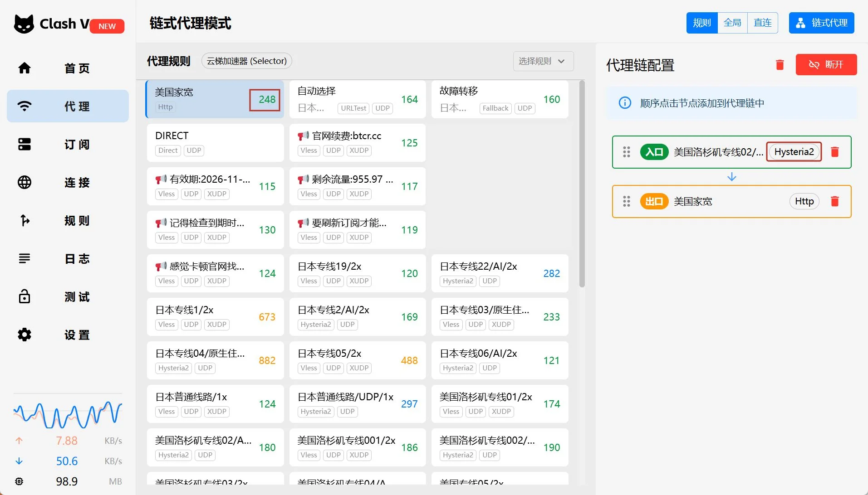Switch to 全局 proxy mode

pyautogui.click(x=732, y=23)
